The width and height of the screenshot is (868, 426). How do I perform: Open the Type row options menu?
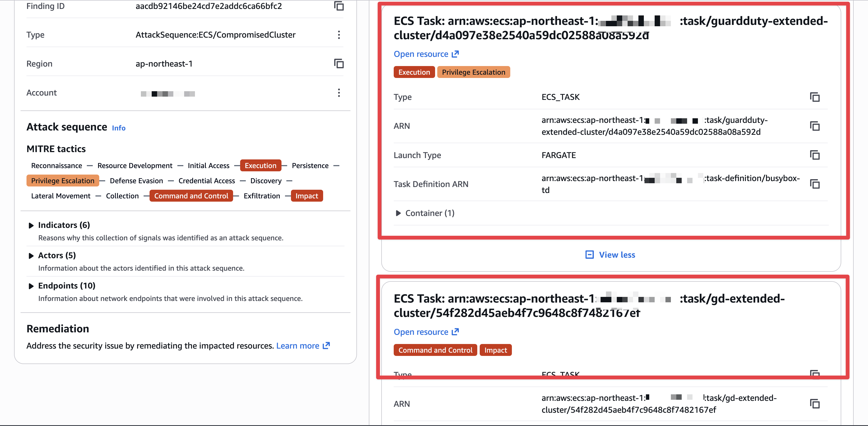pos(339,35)
